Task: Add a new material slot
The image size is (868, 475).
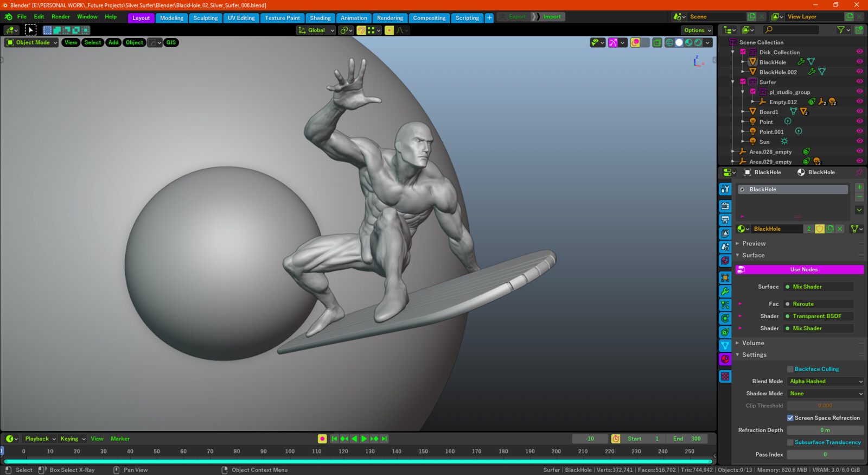Action: tap(859, 187)
